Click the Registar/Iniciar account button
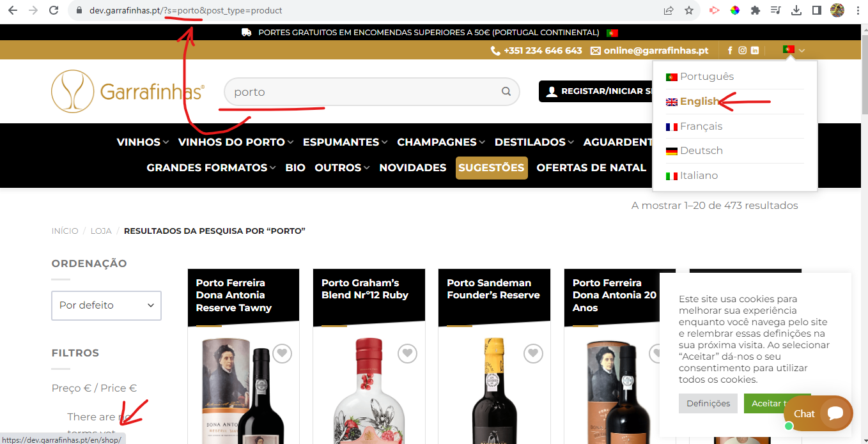 pyautogui.click(x=596, y=91)
